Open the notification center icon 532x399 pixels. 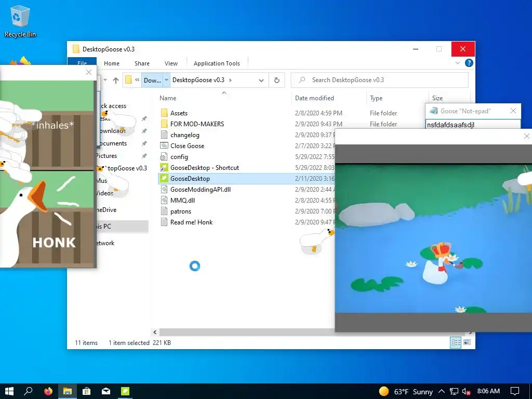pos(515,391)
